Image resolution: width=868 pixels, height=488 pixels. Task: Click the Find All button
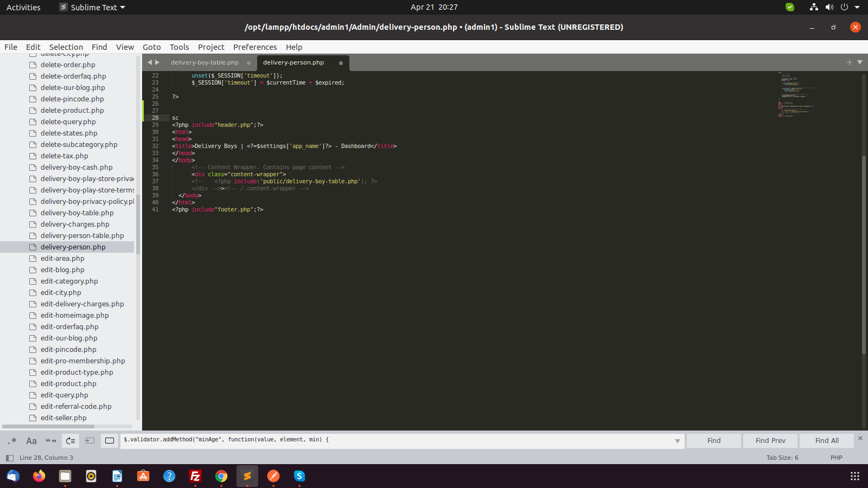[827, 440]
